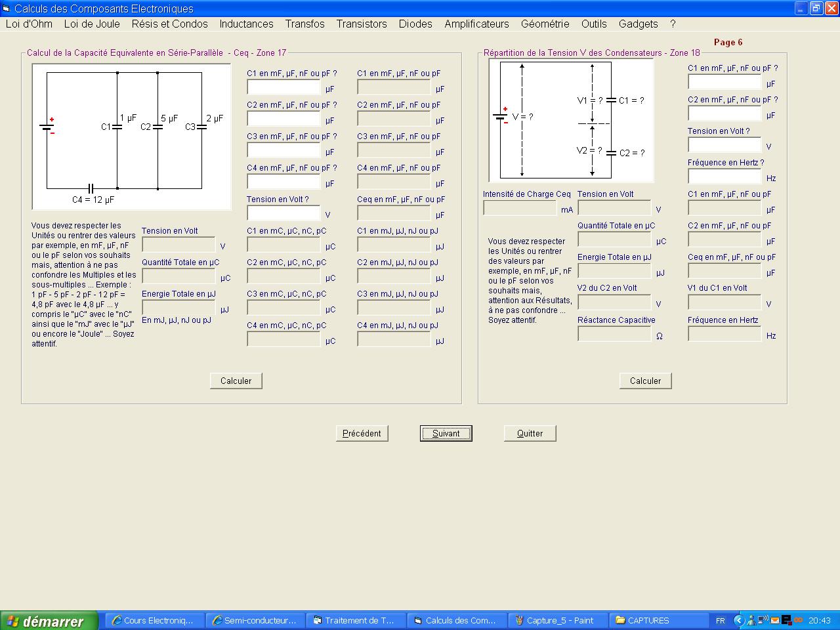Focus Zone 18 'Tension en Volt ?' input
This screenshot has height=630, width=840.
click(724, 145)
